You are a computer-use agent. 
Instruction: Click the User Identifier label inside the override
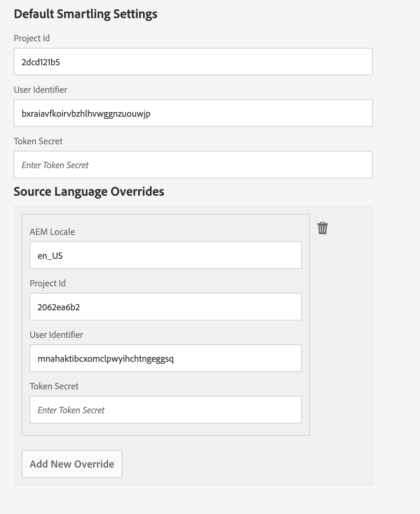click(x=56, y=335)
